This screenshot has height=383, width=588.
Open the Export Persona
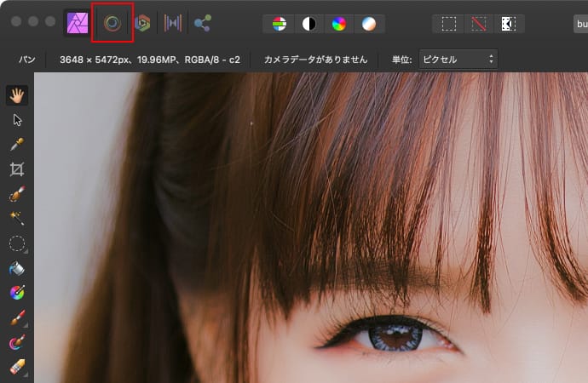pyautogui.click(x=203, y=23)
